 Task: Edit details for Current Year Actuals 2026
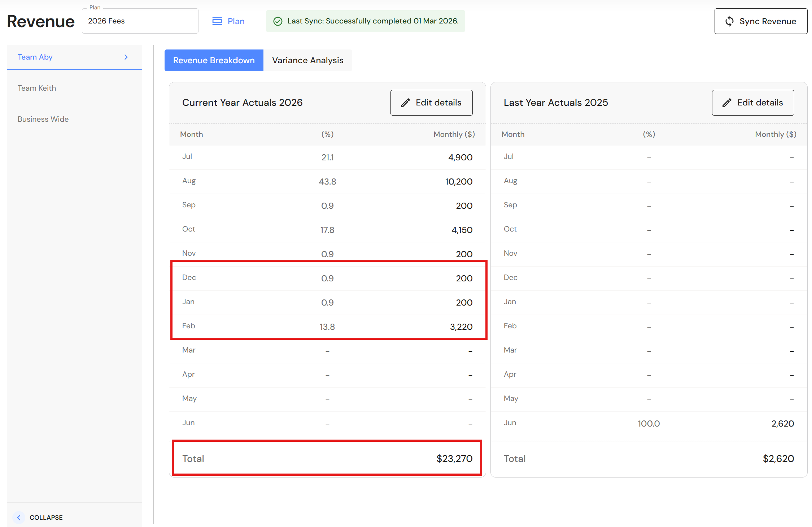(432, 103)
